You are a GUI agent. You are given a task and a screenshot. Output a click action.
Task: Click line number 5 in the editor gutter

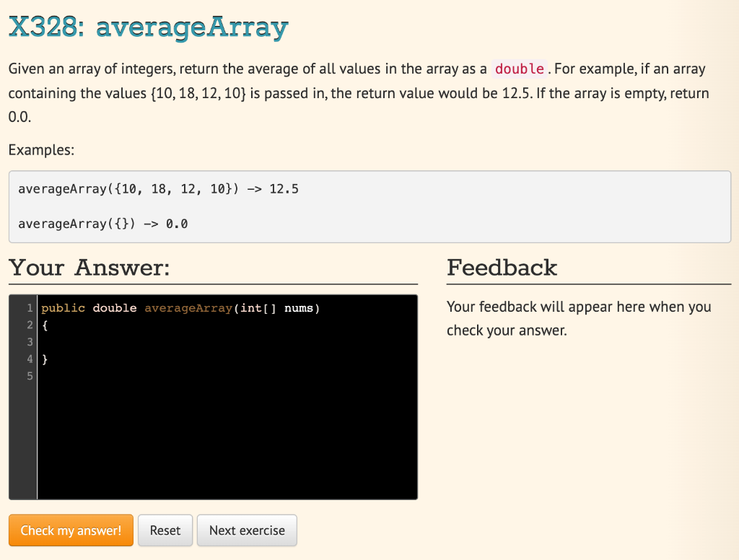(x=30, y=376)
